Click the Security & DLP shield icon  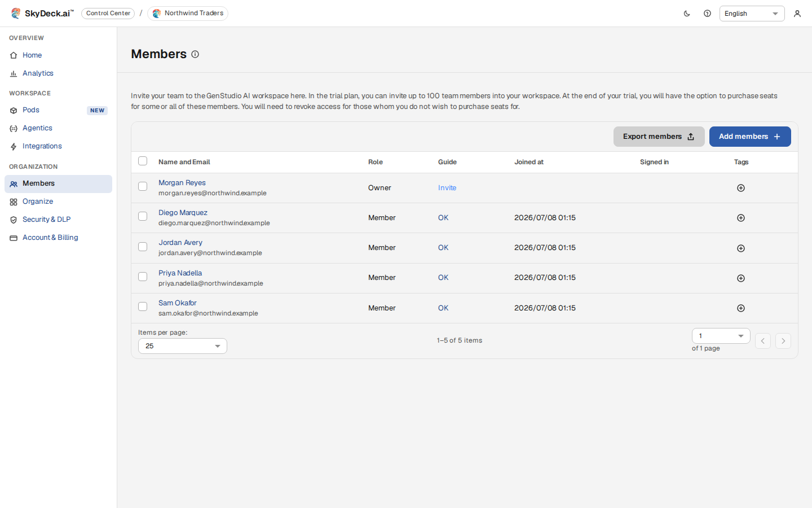coord(14,220)
